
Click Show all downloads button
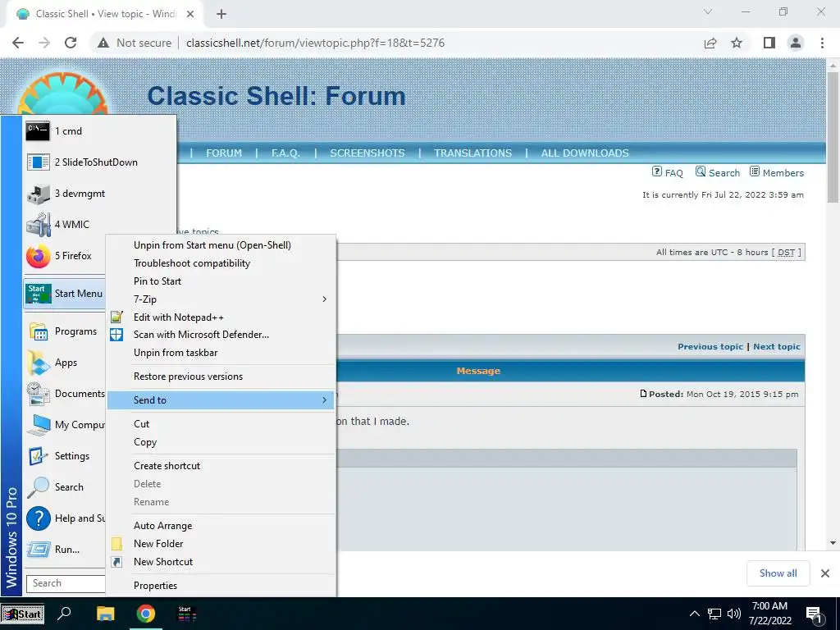(778, 573)
